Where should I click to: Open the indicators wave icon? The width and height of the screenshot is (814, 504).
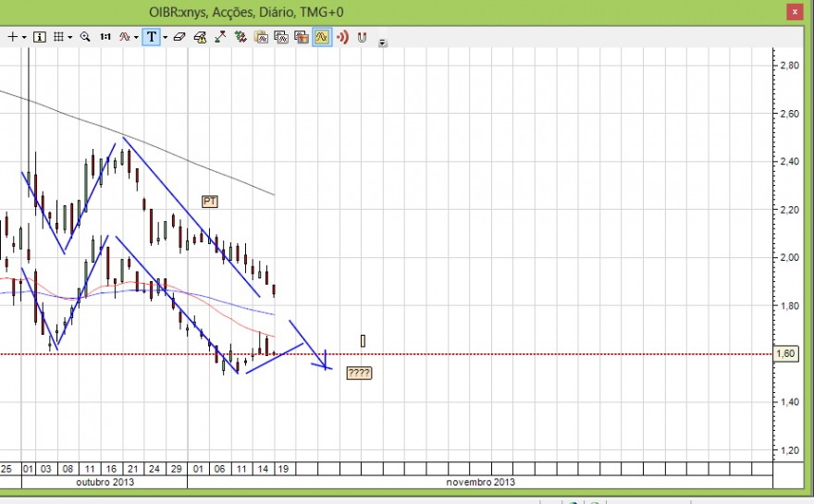click(x=125, y=37)
